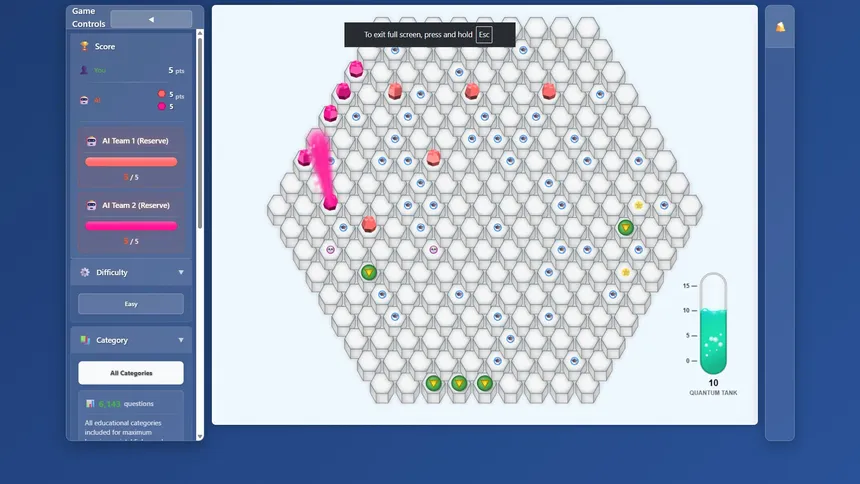
Task: Click the sidebar scroll down arrow
Action: (x=200, y=437)
